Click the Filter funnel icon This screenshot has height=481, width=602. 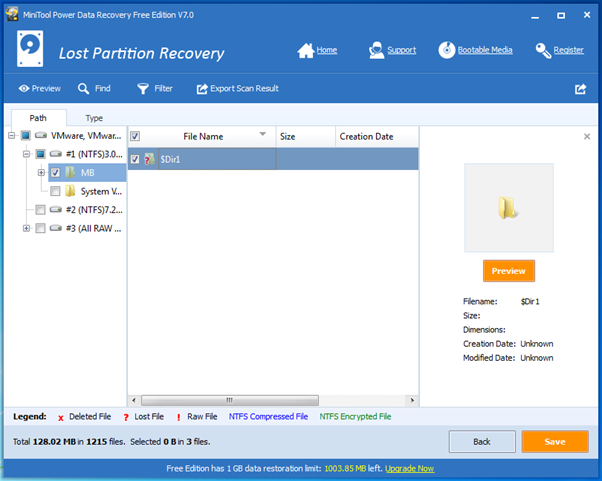pos(143,89)
